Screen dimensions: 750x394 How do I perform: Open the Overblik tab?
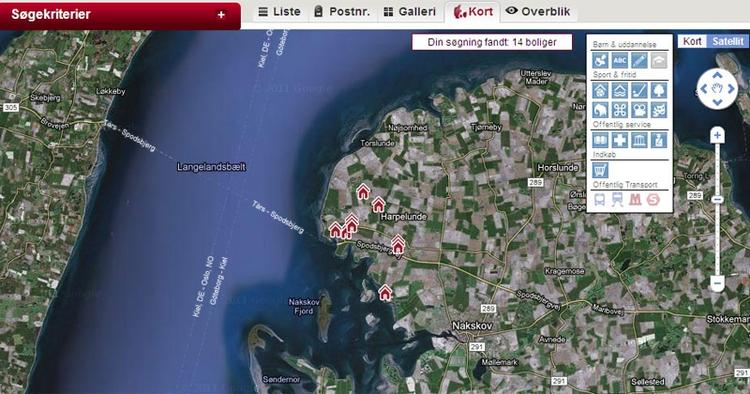538,11
